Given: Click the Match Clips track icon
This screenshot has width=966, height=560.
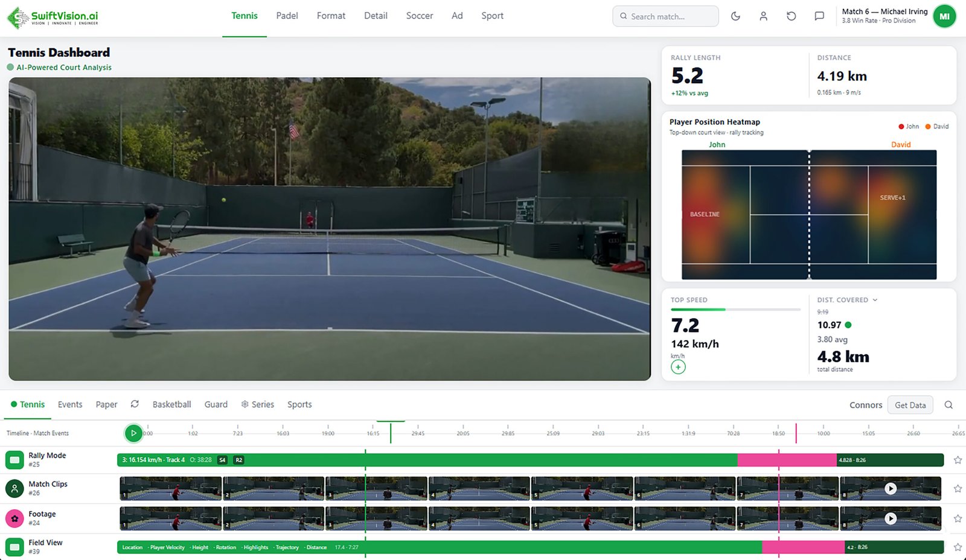Looking at the screenshot, I should (14, 488).
